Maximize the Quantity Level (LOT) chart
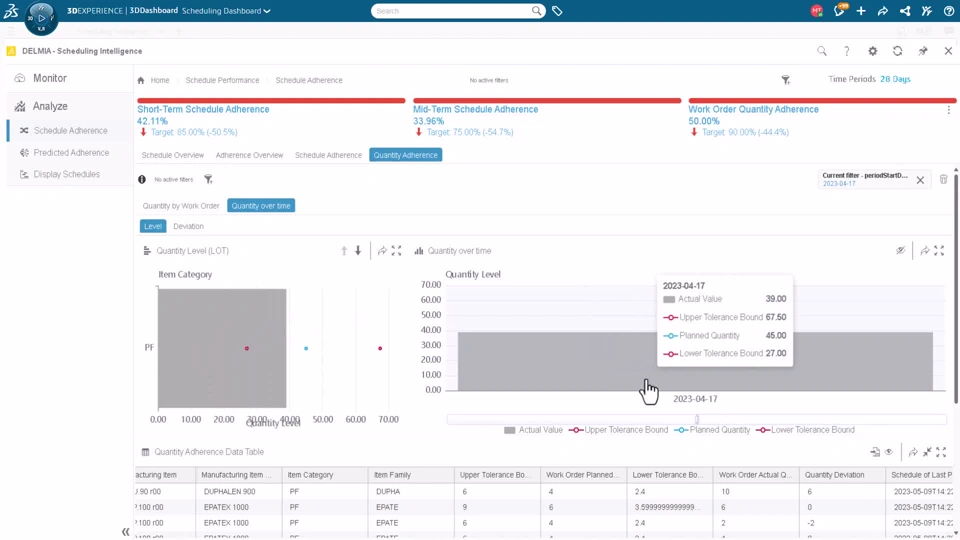This screenshot has width=960, height=540. coord(396,250)
